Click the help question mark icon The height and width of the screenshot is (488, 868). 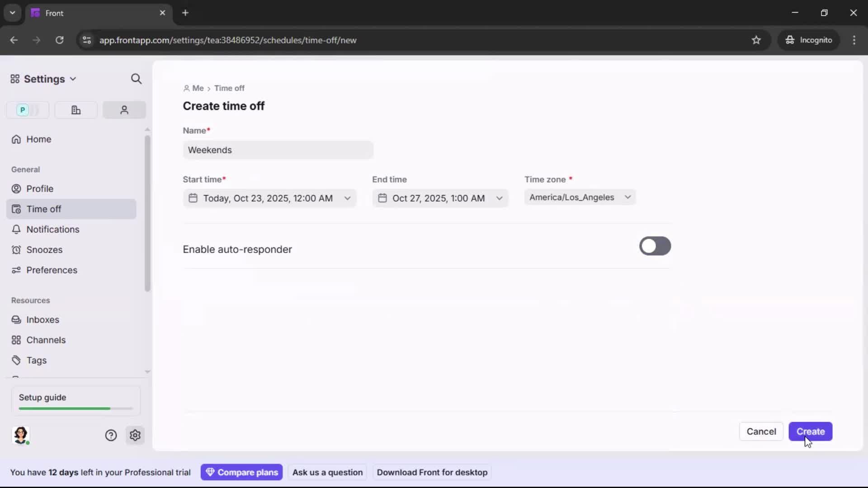coord(111,435)
